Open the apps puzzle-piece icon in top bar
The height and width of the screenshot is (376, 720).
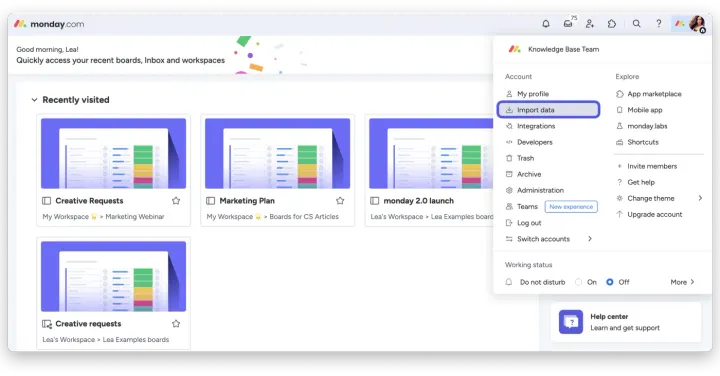(612, 23)
